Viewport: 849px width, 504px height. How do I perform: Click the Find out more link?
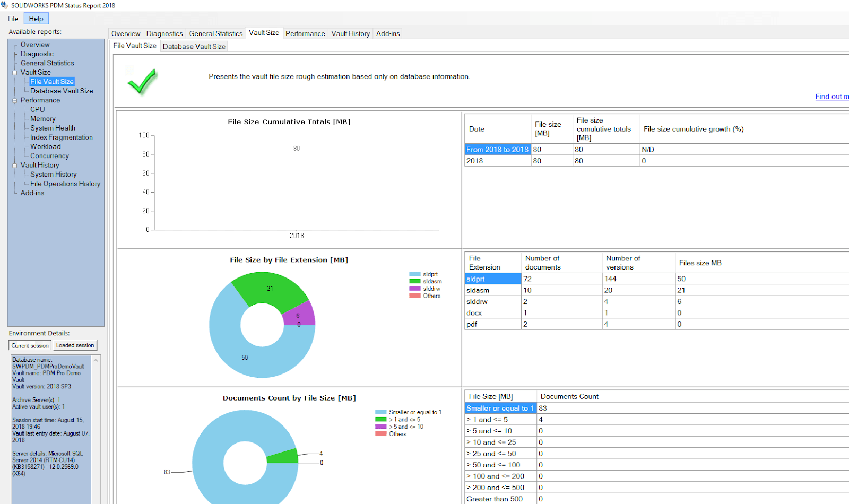pos(831,97)
